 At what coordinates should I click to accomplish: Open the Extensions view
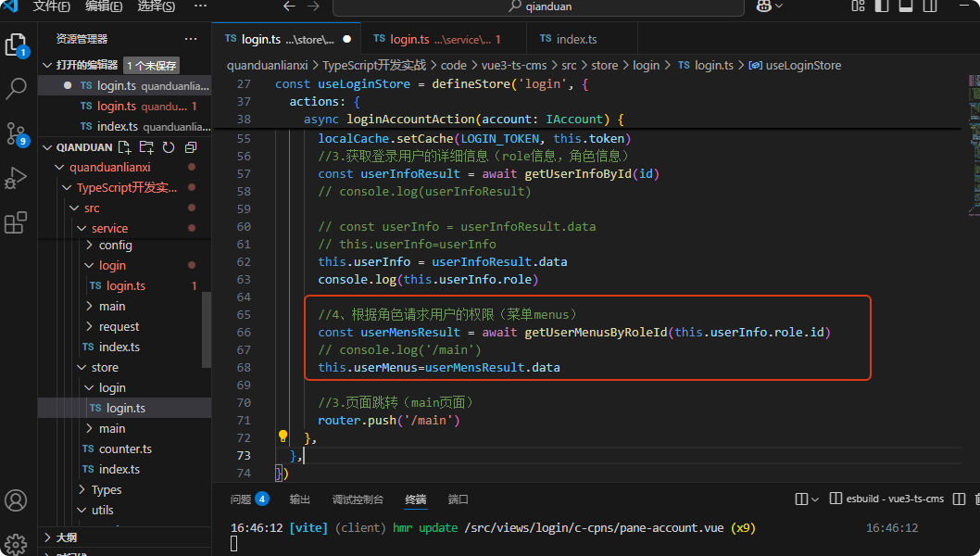click(x=16, y=223)
